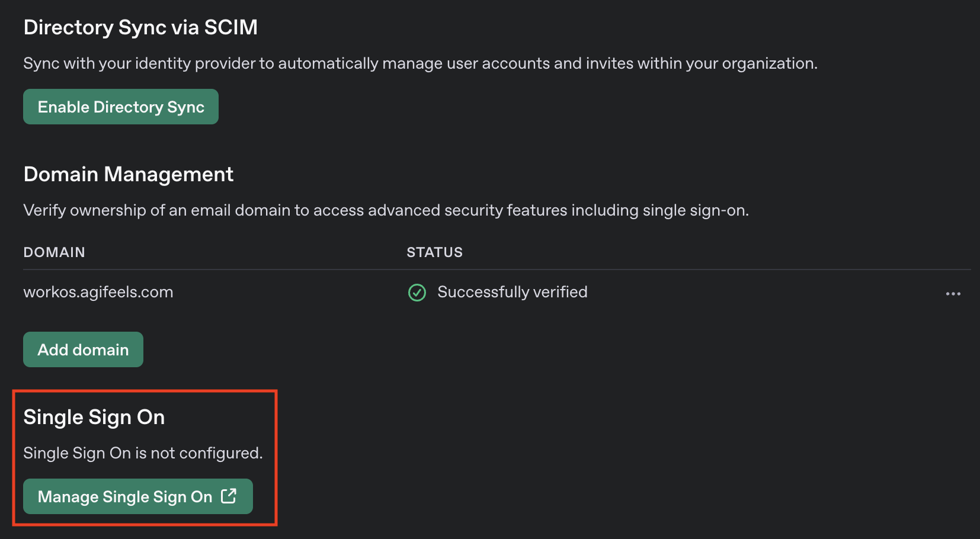
Task: Select the Single Sign On section title
Action: [94, 416]
